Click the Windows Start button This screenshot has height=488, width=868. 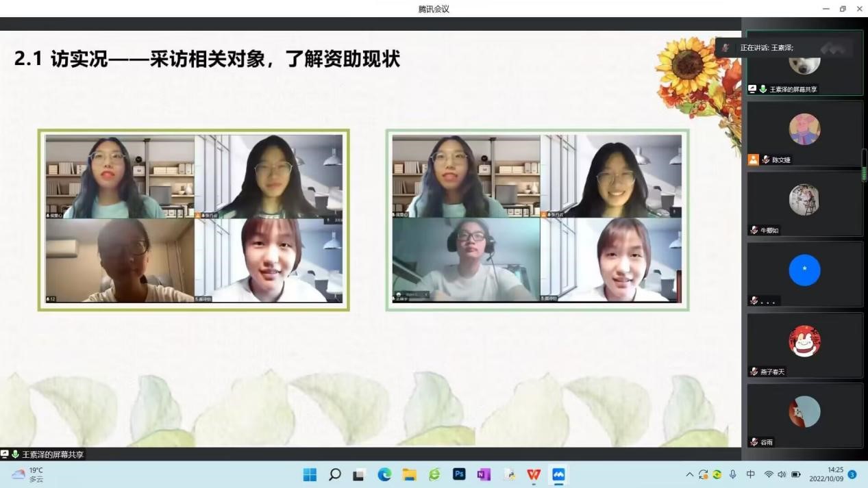tap(310, 474)
